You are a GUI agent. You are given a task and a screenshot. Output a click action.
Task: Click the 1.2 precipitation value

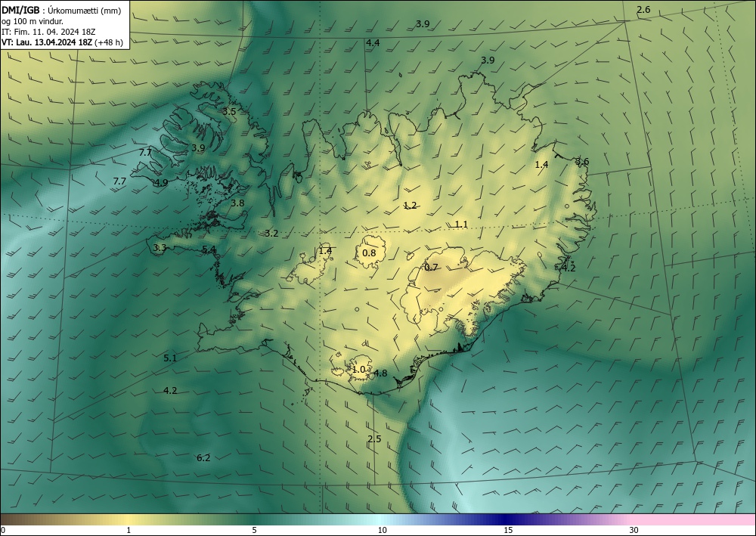coord(410,206)
